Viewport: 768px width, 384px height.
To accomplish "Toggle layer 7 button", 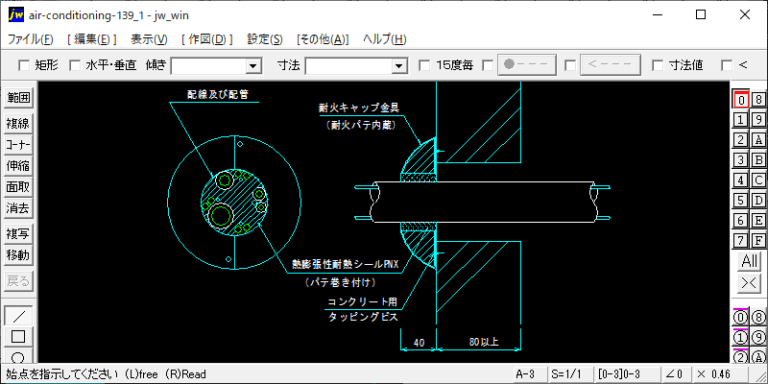I will pyautogui.click(x=741, y=240).
